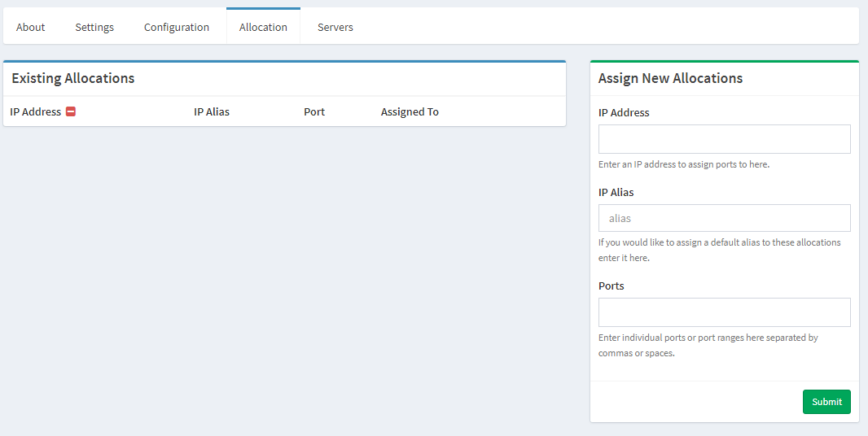Click the port ranges help text
The height and width of the screenshot is (436, 868).
708,345
